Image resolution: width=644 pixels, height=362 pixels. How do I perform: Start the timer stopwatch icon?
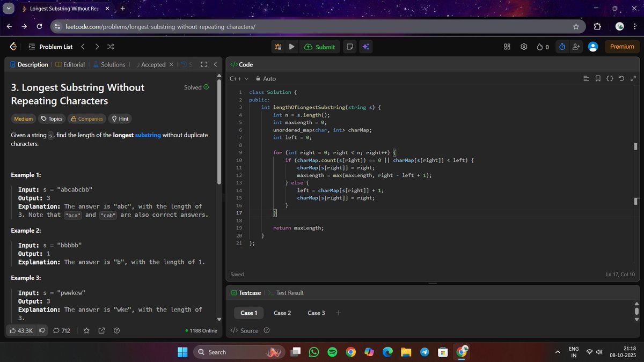point(562,47)
